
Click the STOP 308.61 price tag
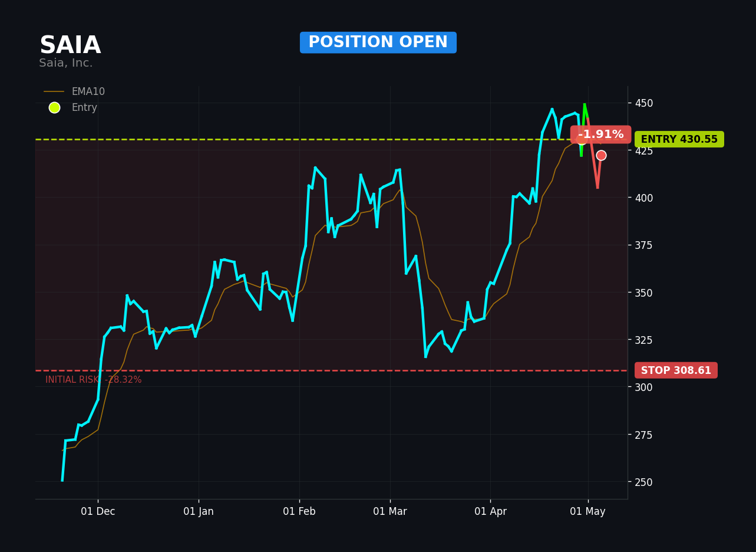(x=676, y=370)
